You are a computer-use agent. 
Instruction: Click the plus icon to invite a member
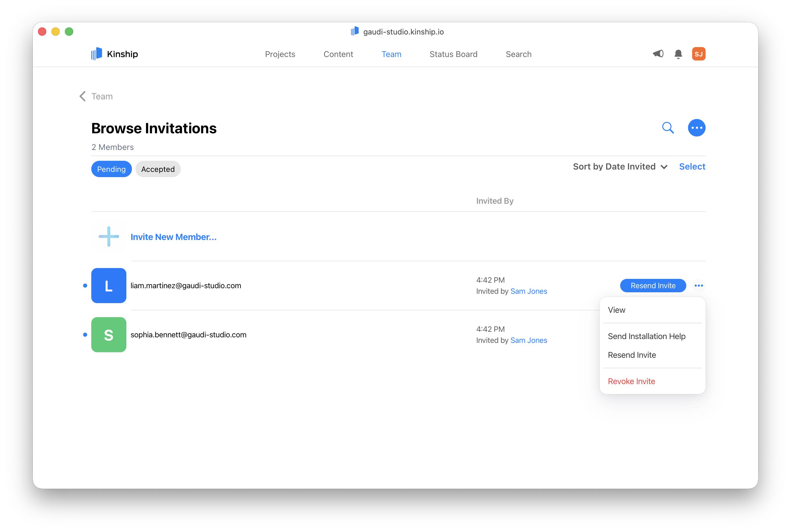click(x=108, y=236)
